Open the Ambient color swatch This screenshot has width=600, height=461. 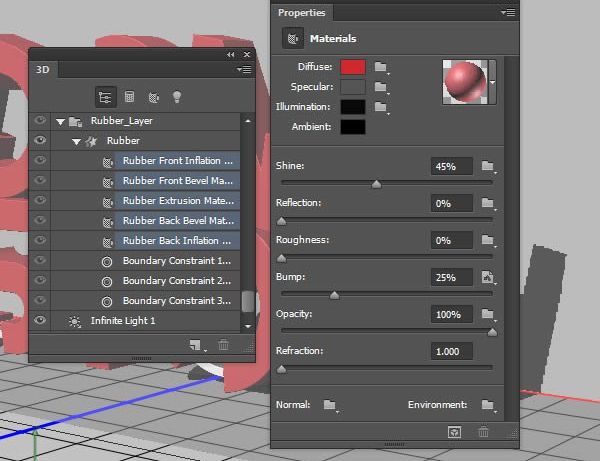click(x=353, y=127)
